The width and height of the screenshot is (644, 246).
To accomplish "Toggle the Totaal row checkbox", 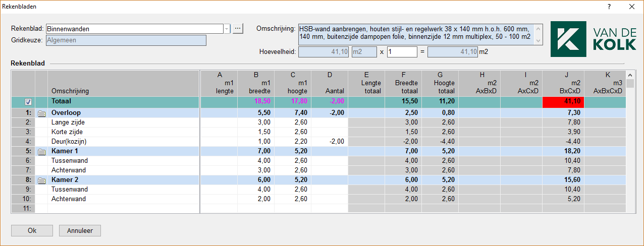I will click(28, 102).
